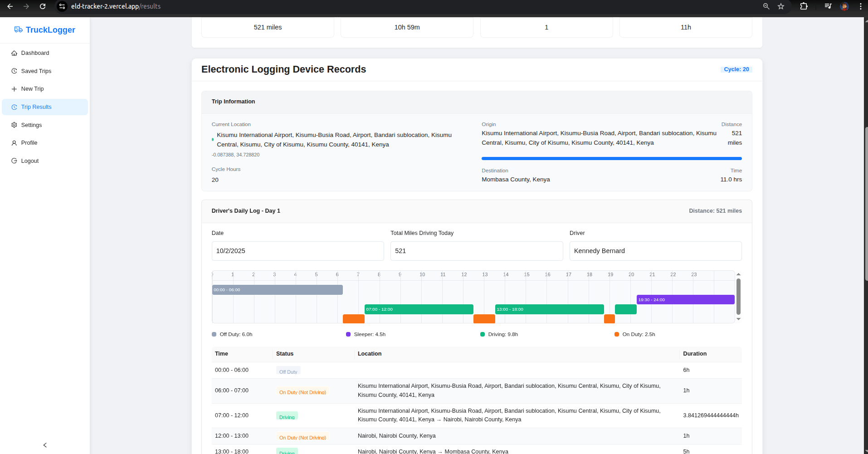
Task: Open the Settings gear icon in sidebar
Action: click(14, 125)
